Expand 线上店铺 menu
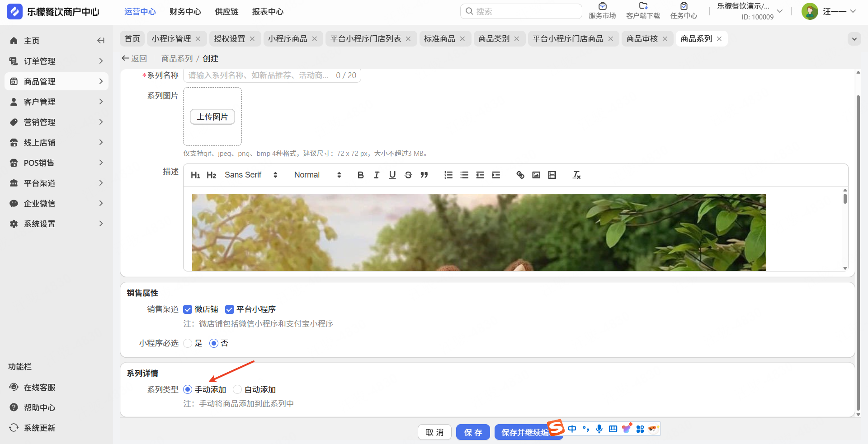The image size is (868, 444). pyautogui.click(x=57, y=142)
